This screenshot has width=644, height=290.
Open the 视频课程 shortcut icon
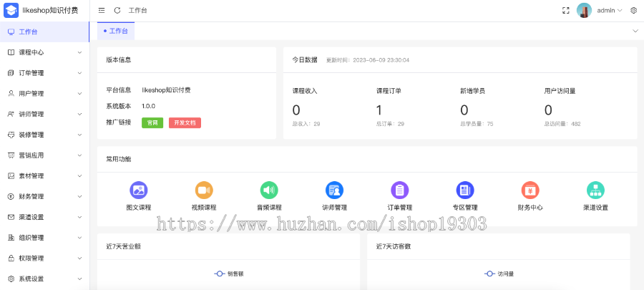pos(204,190)
